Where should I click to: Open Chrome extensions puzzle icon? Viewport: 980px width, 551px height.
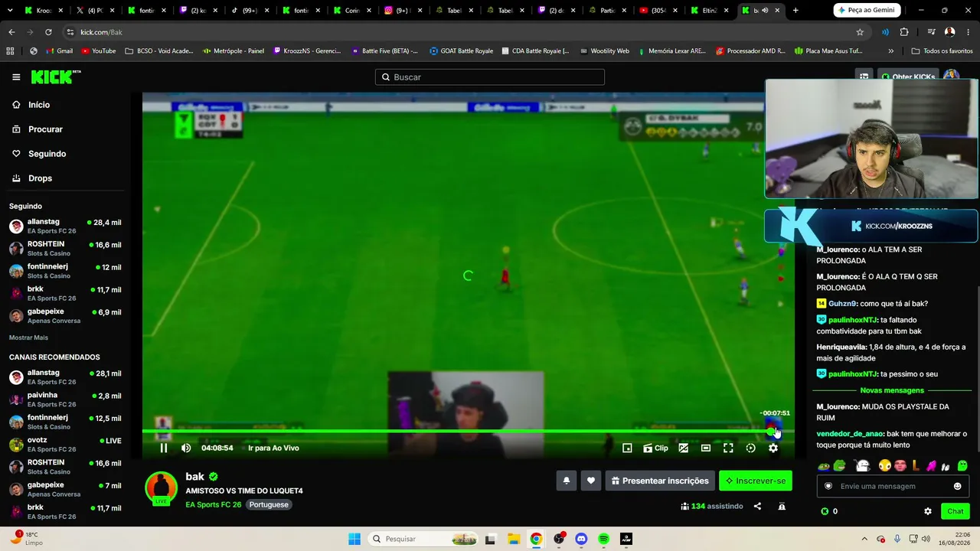click(x=904, y=32)
